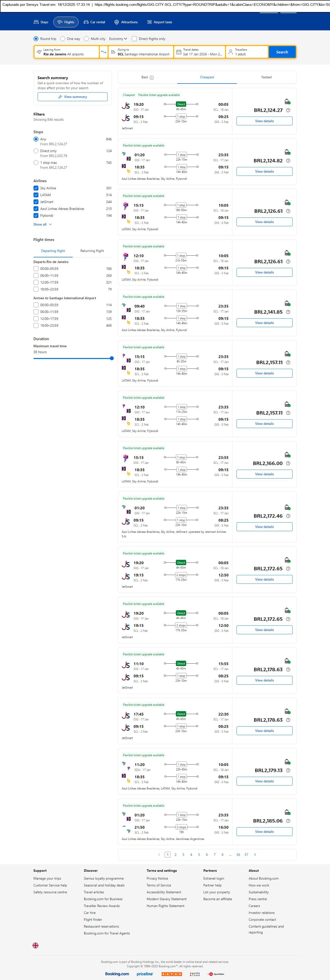Open the Economy cabin class dropdown
Image resolution: width=330 pixels, height=980 pixels.
click(x=118, y=39)
